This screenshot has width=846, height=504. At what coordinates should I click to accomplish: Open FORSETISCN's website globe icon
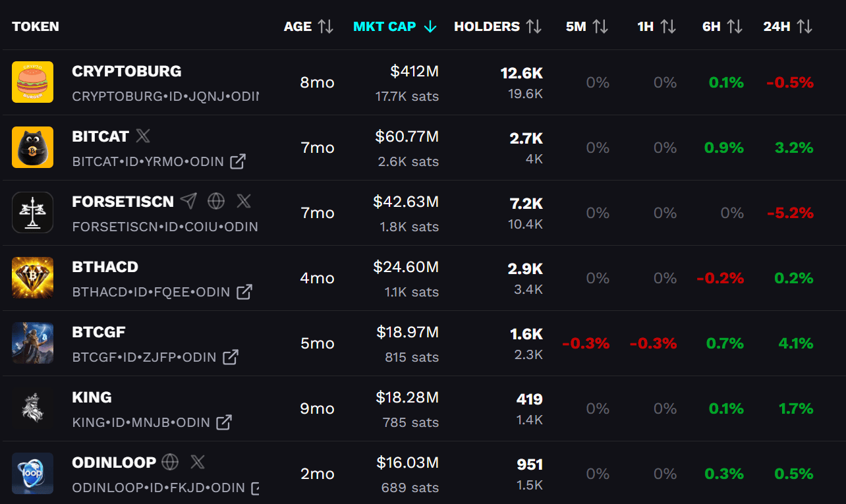(215, 201)
